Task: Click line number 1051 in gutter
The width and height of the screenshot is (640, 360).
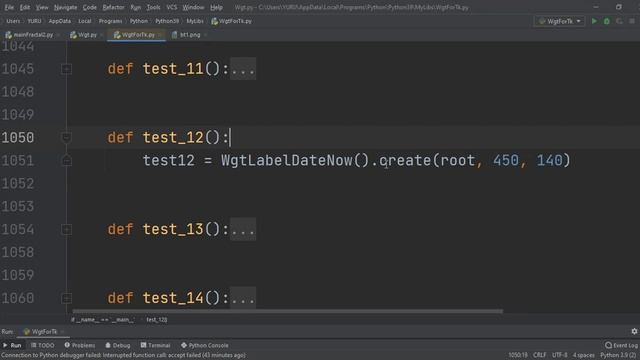Action: [18, 161]
